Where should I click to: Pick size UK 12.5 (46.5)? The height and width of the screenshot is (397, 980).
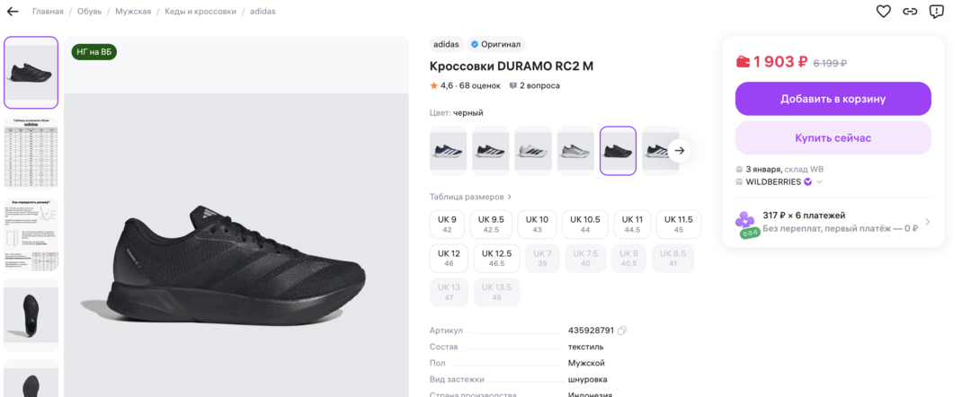496,258
